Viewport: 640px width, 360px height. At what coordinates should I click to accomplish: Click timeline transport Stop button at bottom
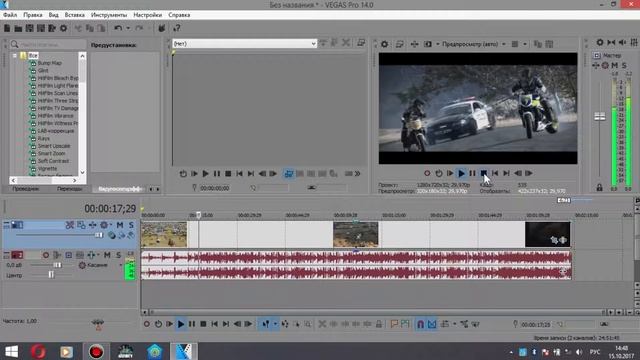203,324
